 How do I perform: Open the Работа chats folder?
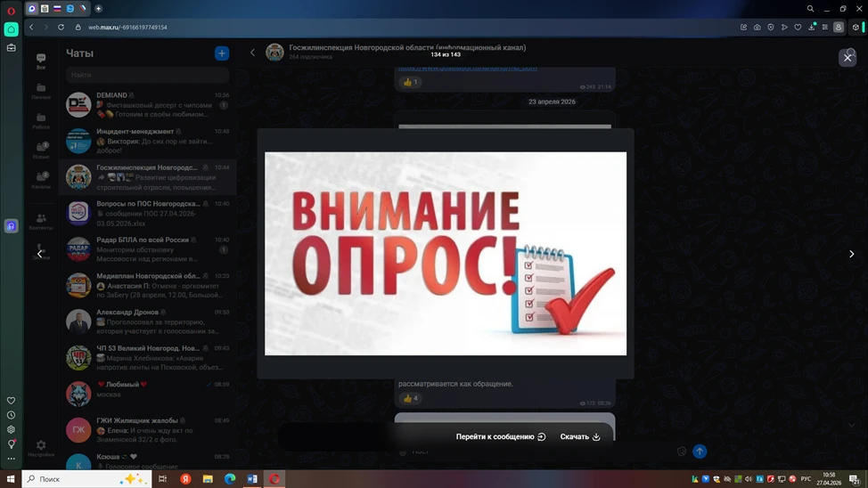pos(41,120)
